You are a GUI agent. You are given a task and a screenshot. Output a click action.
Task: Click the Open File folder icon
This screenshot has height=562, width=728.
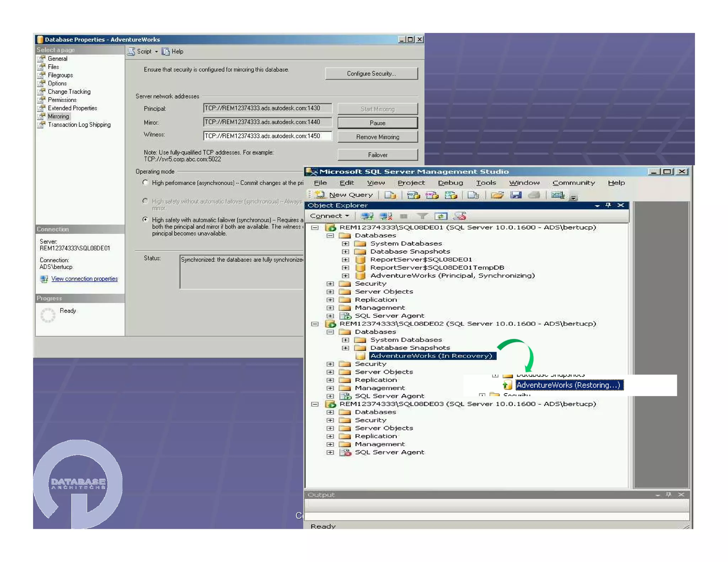pos(497,195)
